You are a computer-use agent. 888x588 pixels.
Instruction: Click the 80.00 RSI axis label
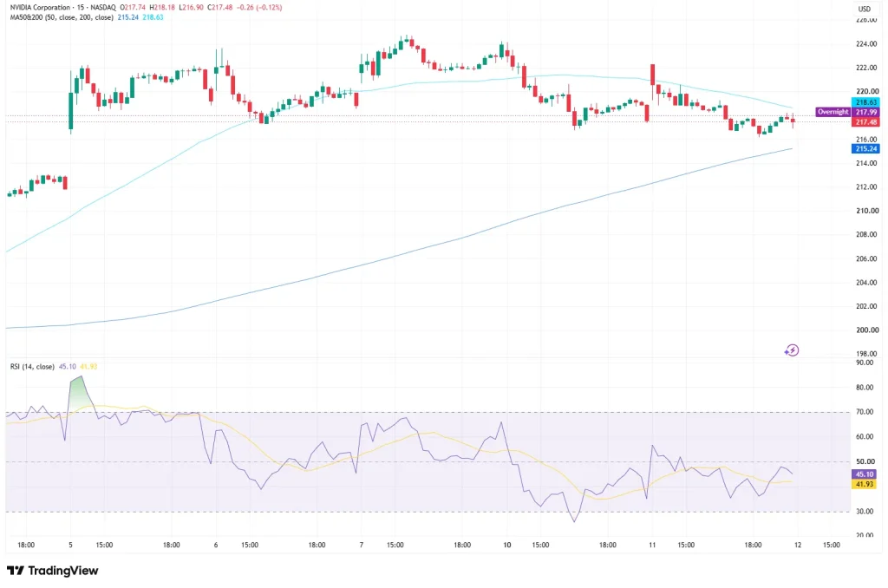tap(865, 388)
